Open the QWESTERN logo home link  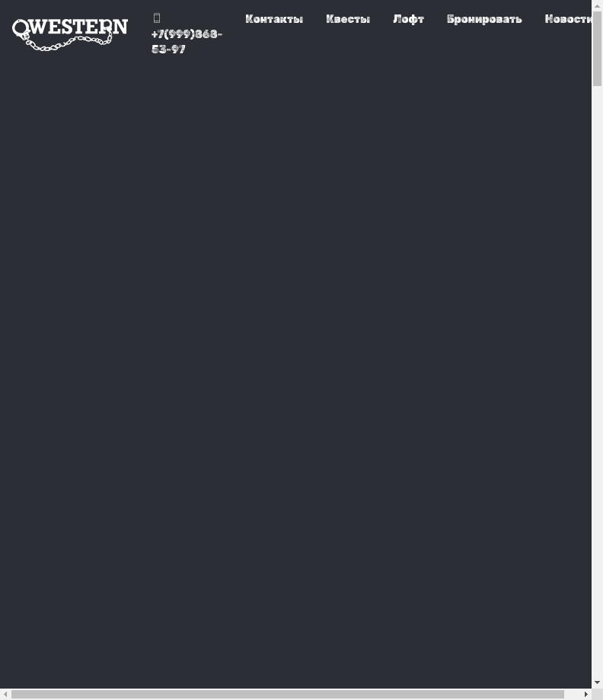pyautogui.click(x=70, y=34)
